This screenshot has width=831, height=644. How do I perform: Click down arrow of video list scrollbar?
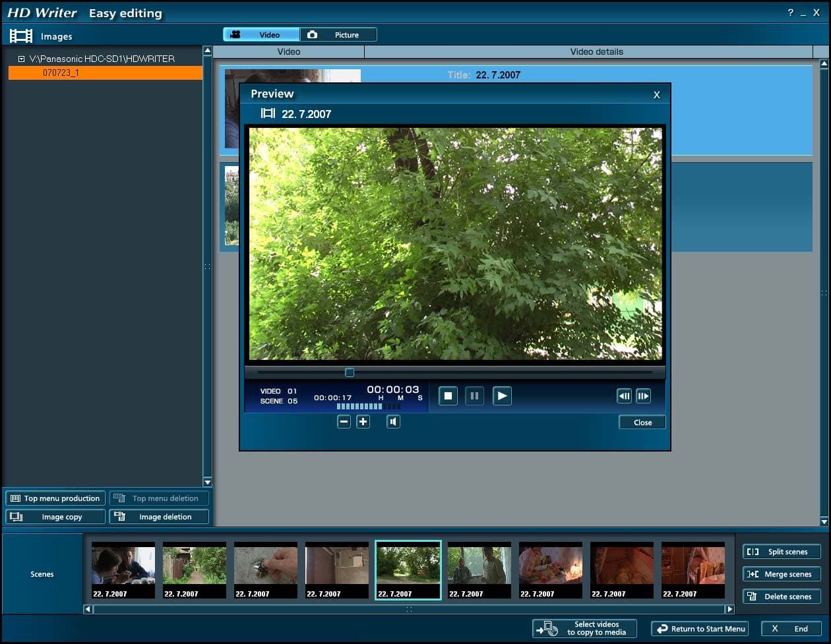pyautogui.click(x=824, y=521)
